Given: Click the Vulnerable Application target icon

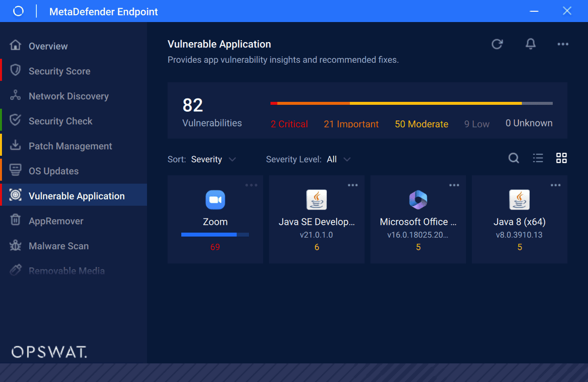Looking at the screenshot, I should point(16,195).
